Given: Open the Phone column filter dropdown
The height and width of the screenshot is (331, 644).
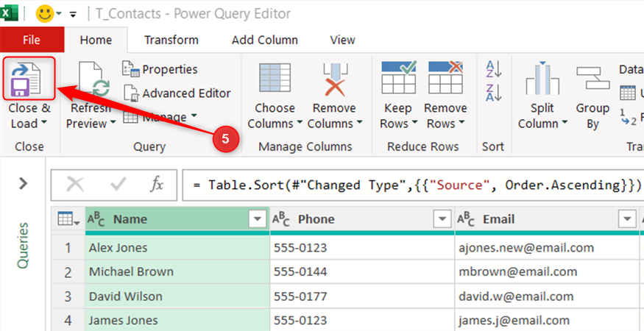Looking at the screenshot, I should tap(442, 220).
